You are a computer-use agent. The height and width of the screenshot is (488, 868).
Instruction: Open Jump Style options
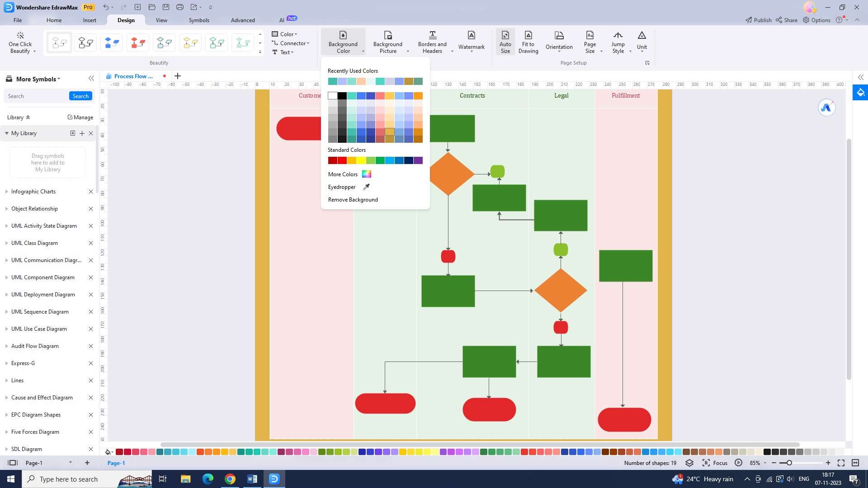618,42
